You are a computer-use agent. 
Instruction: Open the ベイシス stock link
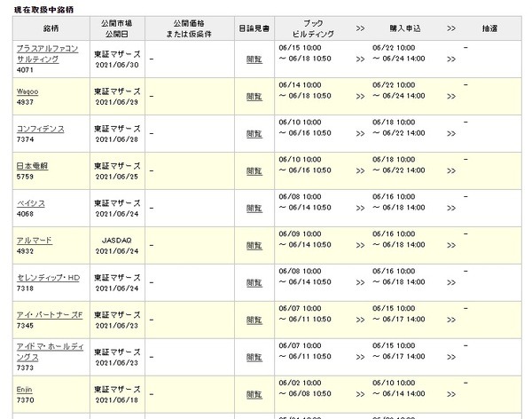click(x=31, y=203)
